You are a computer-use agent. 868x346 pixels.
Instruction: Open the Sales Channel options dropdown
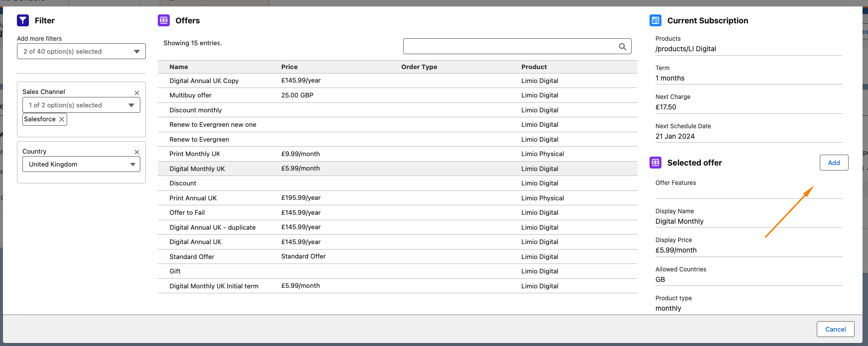point(81,105)
